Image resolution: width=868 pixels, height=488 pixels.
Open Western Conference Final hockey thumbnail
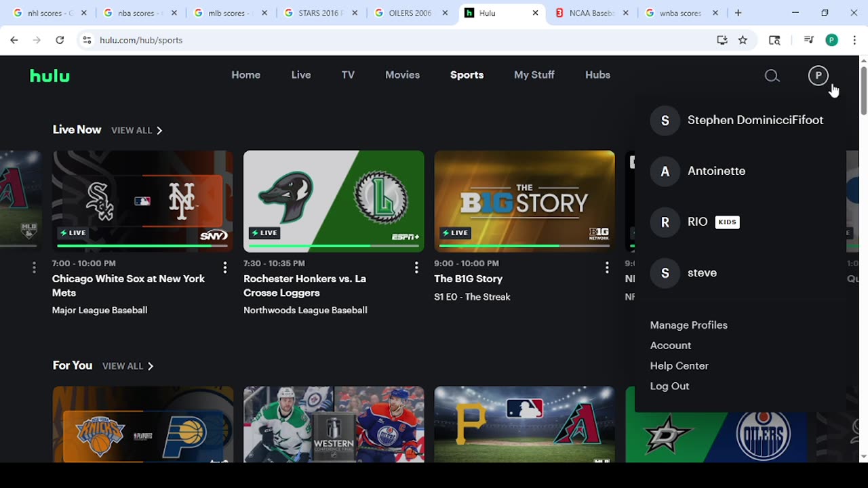pyautogui.click(x=334, y=424)
